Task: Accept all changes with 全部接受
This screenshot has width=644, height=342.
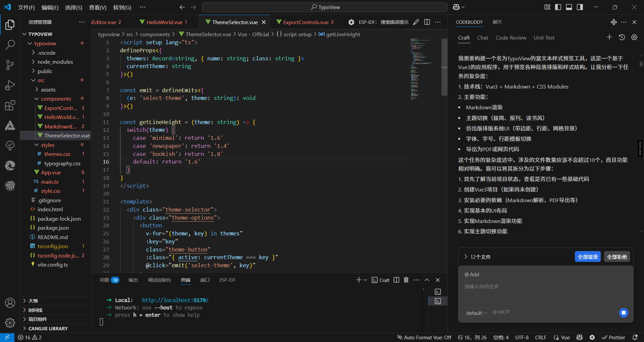Action: (588, 257)
